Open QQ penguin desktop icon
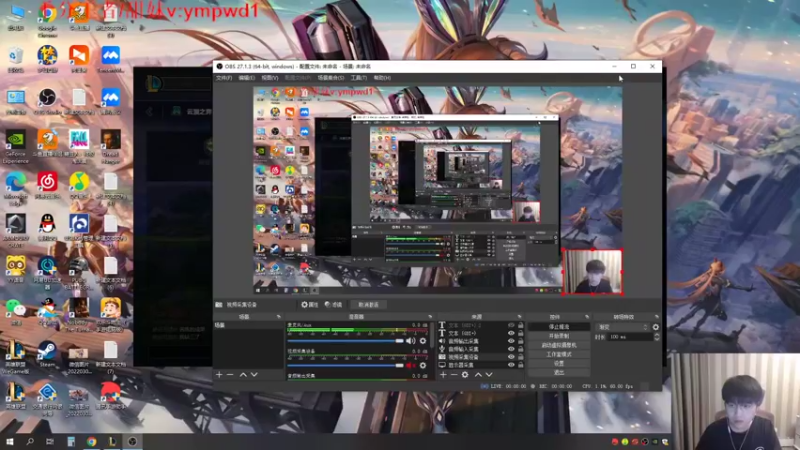The image size is (800, 450). (x=47, y=227)
